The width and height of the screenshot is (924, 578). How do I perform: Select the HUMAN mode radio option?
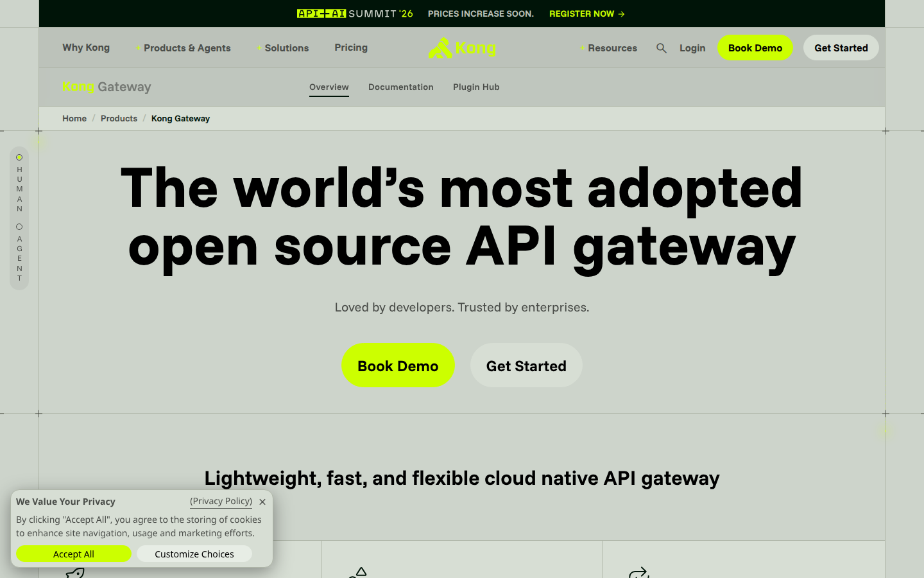[19, 157]
